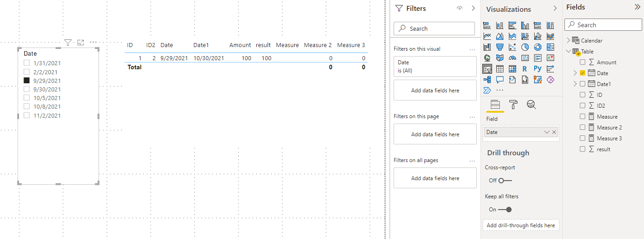The height and width of the screenshot is (239, 644).
Task: Select the Donut chart visual
Action: click(x=538, y=47)
